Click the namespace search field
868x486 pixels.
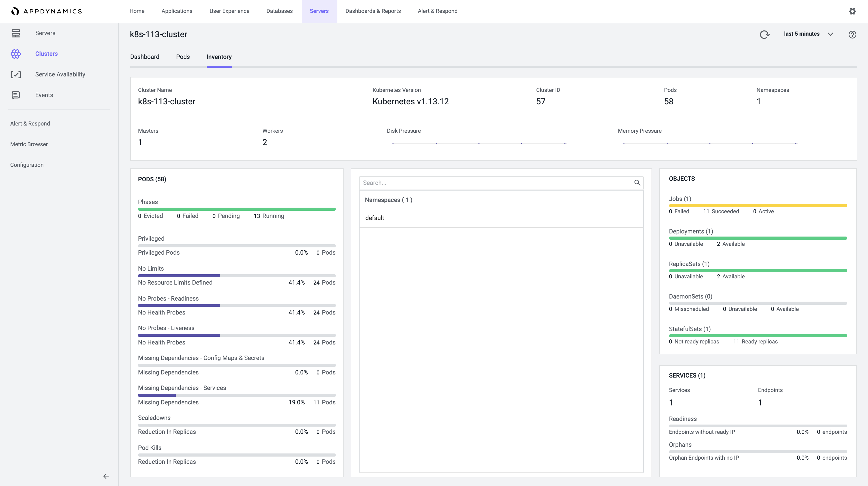tap(501, 183)
